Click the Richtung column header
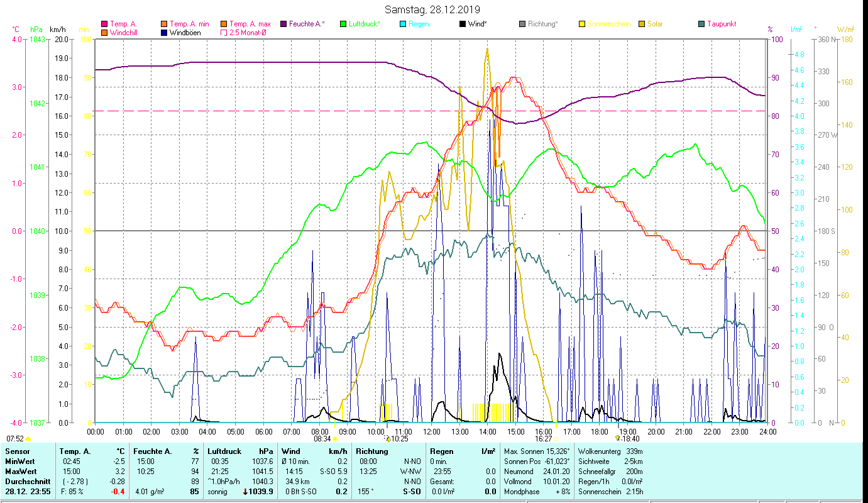 373,451
